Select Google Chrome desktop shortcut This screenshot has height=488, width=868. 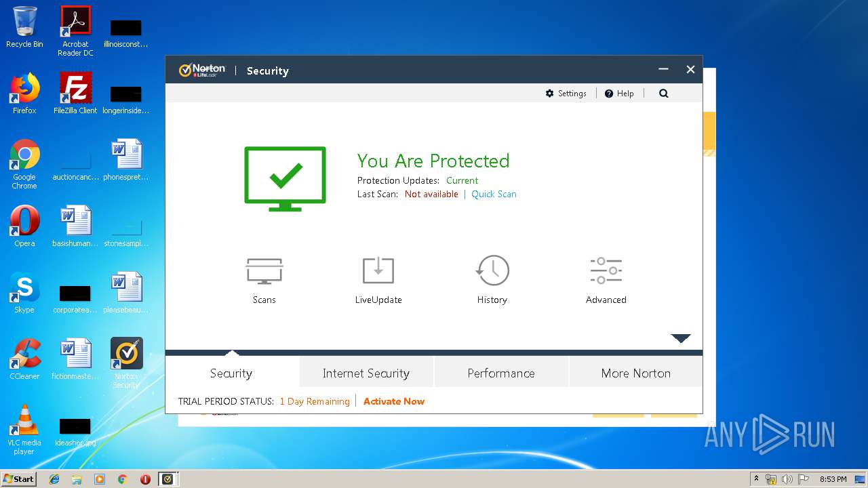click(24, 164)
